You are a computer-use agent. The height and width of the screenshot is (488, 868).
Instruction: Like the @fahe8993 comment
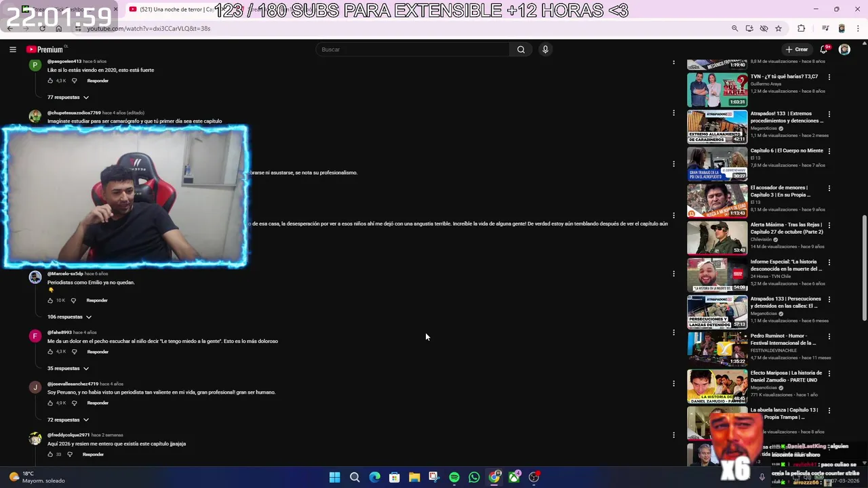[x=50, y=352]
